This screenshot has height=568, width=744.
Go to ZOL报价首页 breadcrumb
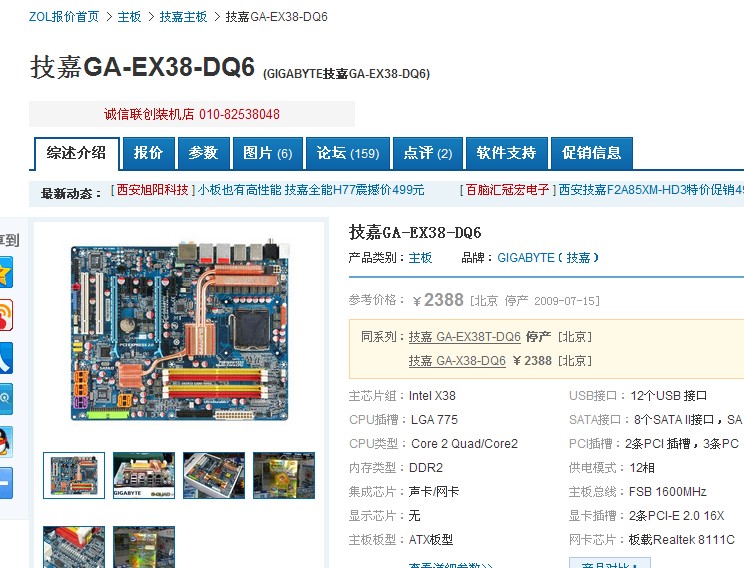pos(64,17)
